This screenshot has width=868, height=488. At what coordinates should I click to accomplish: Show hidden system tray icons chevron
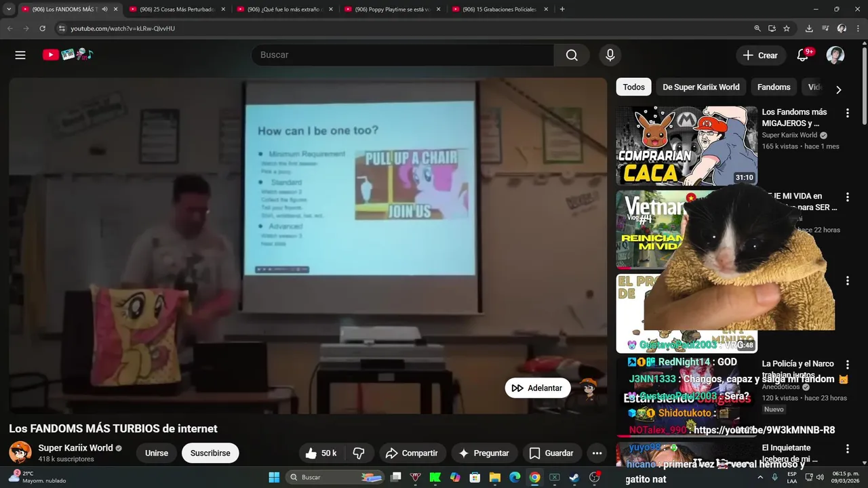[760, 477]
